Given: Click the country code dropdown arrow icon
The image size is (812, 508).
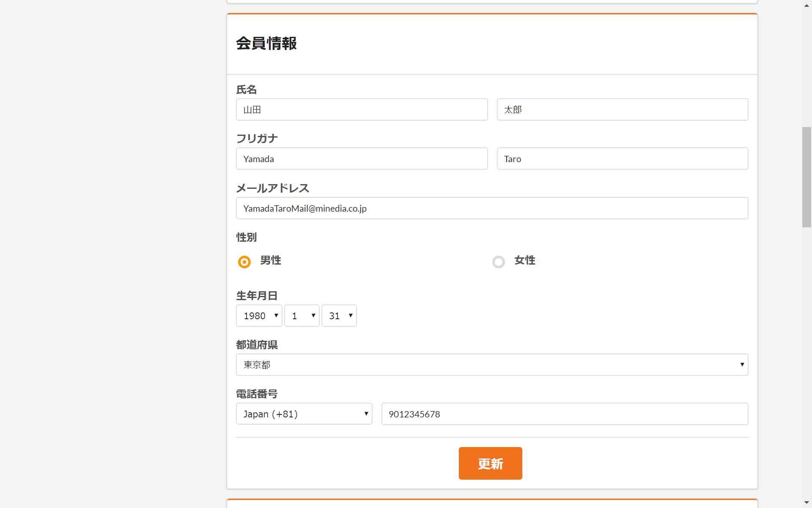Looking at the screenshot, I should tap(366, 414).
